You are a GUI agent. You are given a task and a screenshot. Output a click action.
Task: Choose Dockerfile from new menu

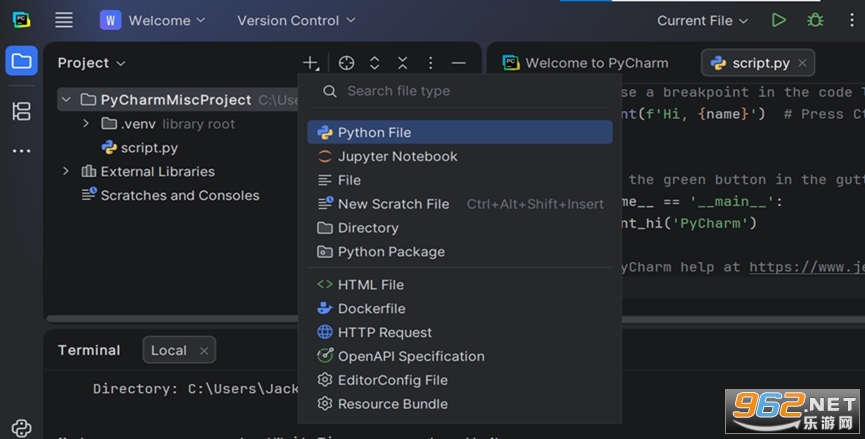coord(460,308)
